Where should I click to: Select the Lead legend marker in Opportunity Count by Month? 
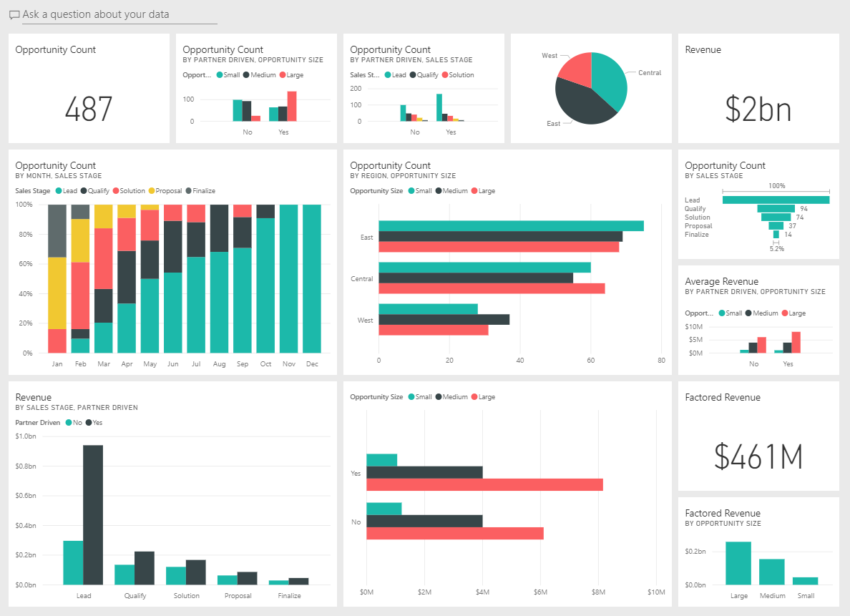coord(59,191)
